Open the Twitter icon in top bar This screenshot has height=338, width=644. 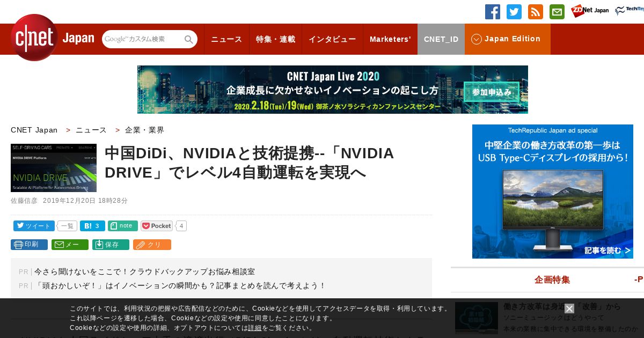514,12
